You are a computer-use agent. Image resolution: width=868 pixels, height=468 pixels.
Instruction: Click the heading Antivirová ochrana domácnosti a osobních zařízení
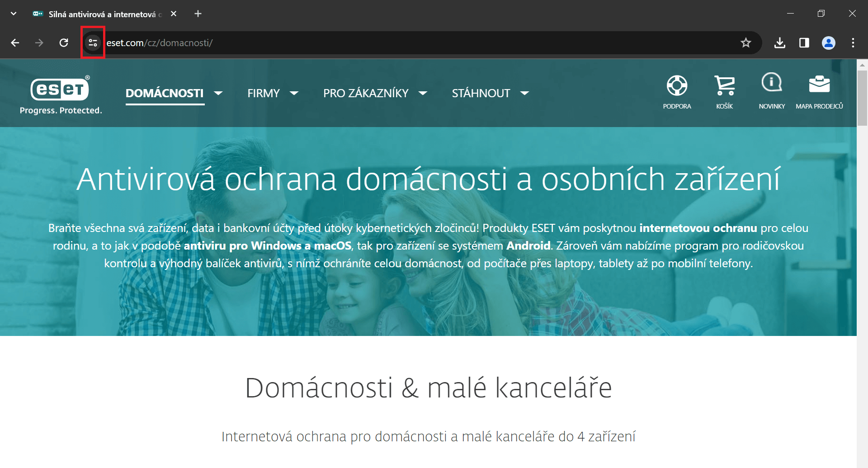point(429,179)
